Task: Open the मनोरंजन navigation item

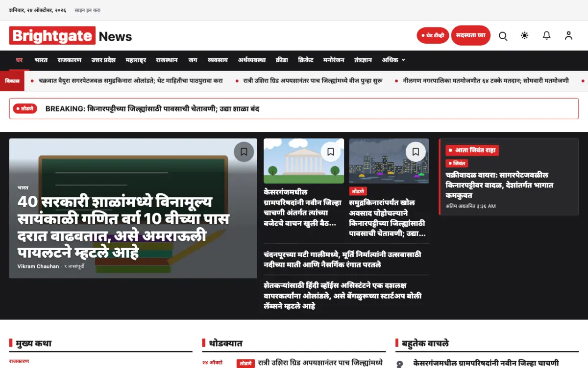Action: (334, 60)
